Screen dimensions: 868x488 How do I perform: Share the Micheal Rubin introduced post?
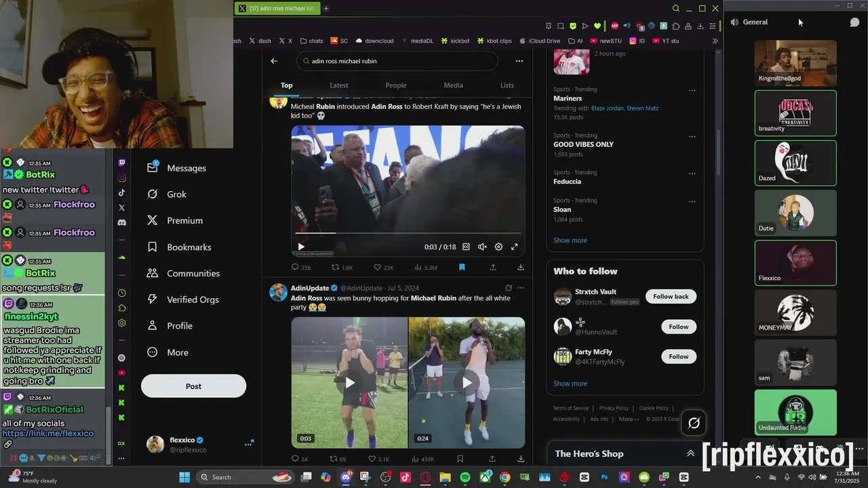point(493,267)
